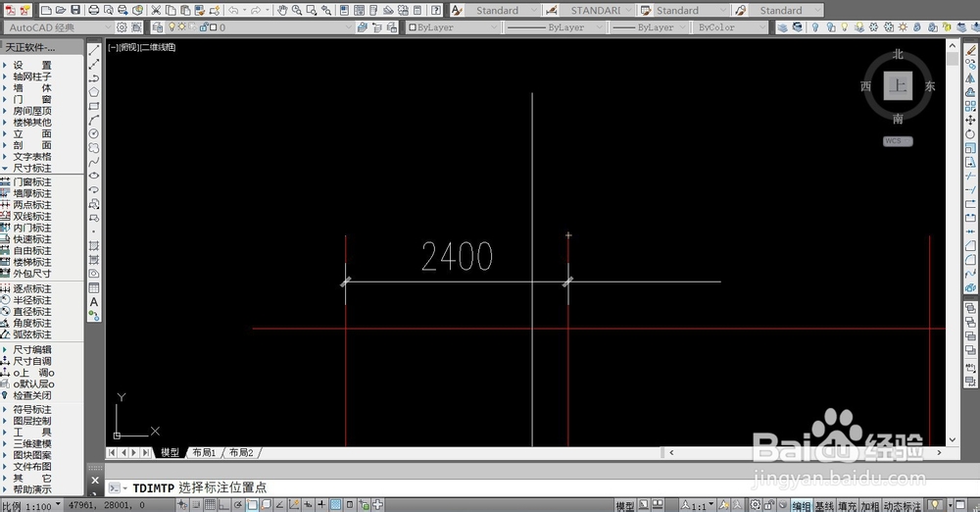Click the [-] viewport controls label

point(113,47)
